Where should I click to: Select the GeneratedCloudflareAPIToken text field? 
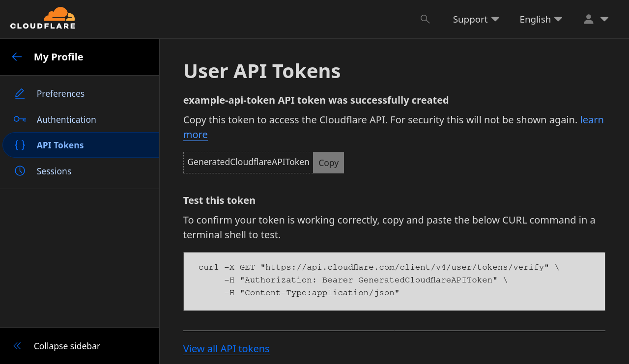pos(248,162)
